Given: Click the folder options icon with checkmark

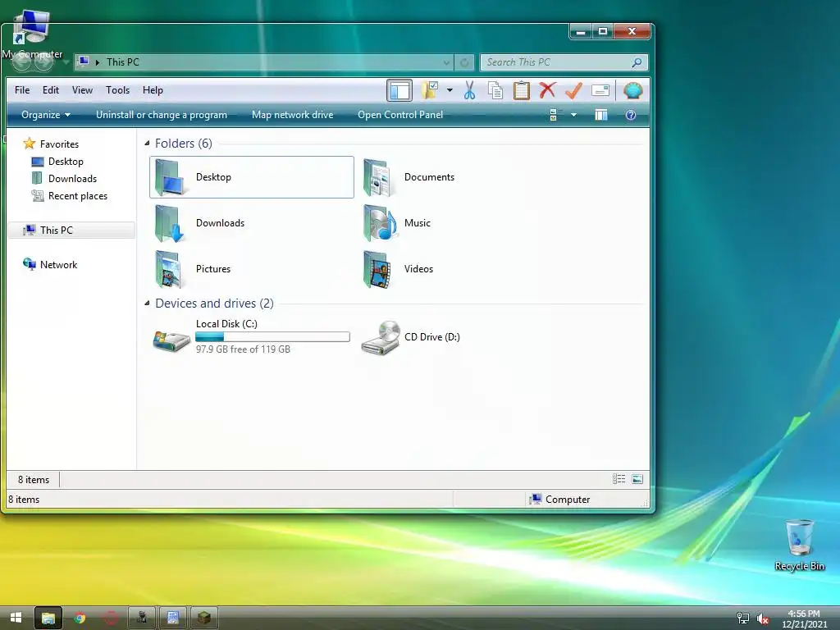Looking at the screenshot, I should point(430,90).
